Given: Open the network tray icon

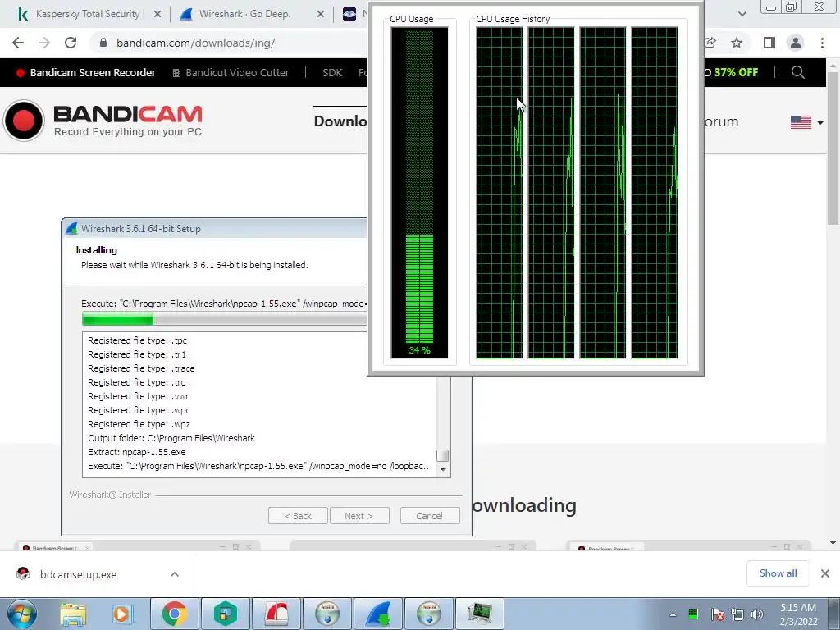Looking at the screenshot, I should tap(737, 614).
